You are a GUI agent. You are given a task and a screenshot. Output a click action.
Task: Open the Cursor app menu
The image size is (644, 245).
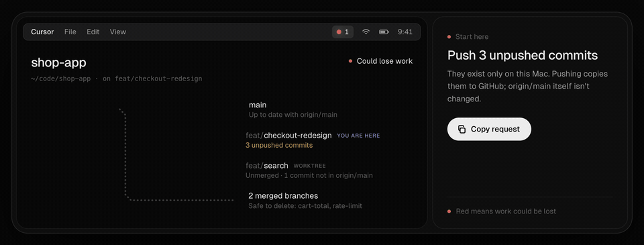tap(42, 32)
